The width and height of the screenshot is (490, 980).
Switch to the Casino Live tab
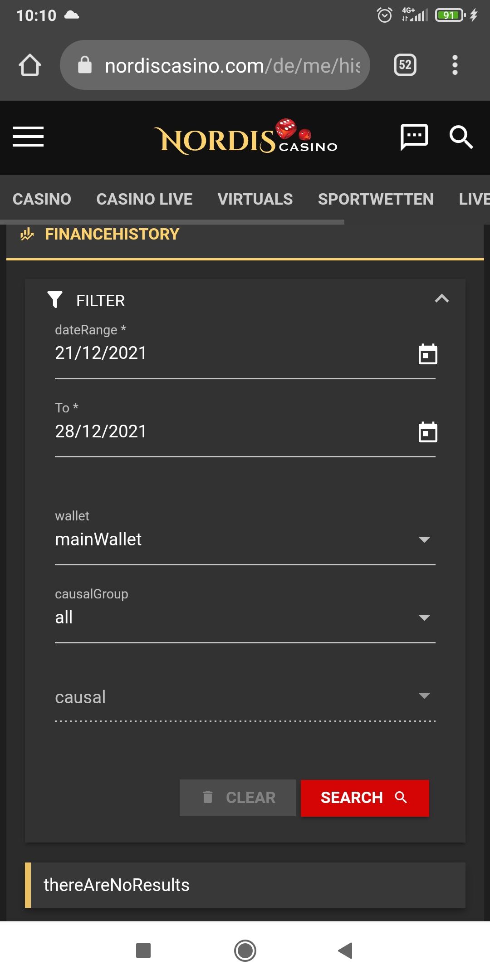(x=144, y=199)
